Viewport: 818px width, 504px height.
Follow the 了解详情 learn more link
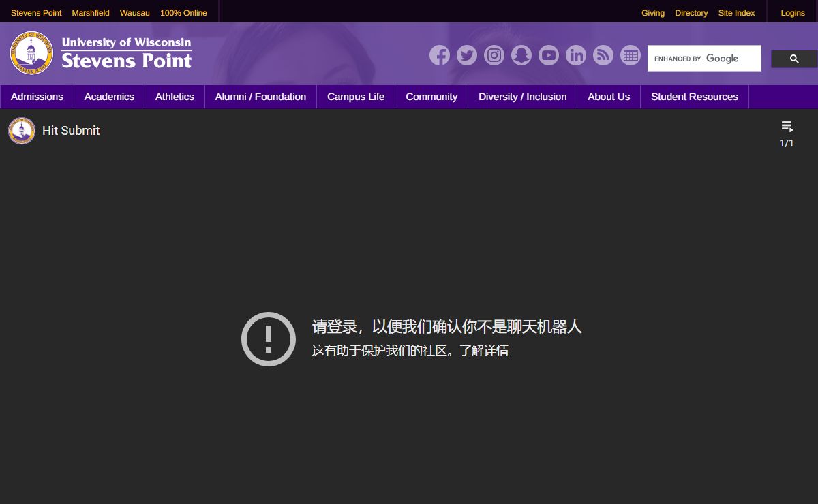coord(483,351)
